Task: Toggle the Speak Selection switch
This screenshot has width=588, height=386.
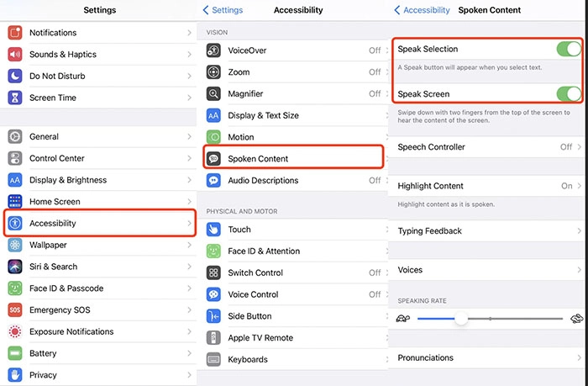Action: click(x=569, y=49)
